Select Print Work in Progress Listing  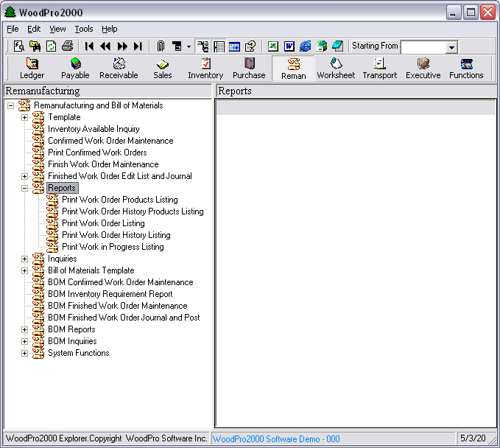pyautogui.click(x=113, y=247)
